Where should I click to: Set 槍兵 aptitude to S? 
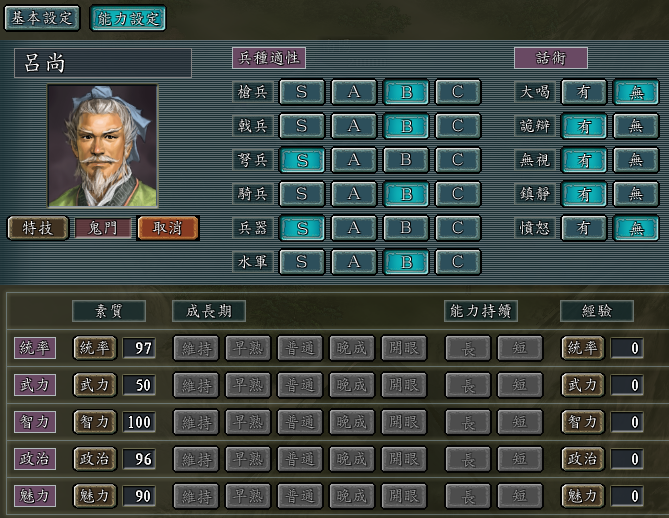(302, 92)
